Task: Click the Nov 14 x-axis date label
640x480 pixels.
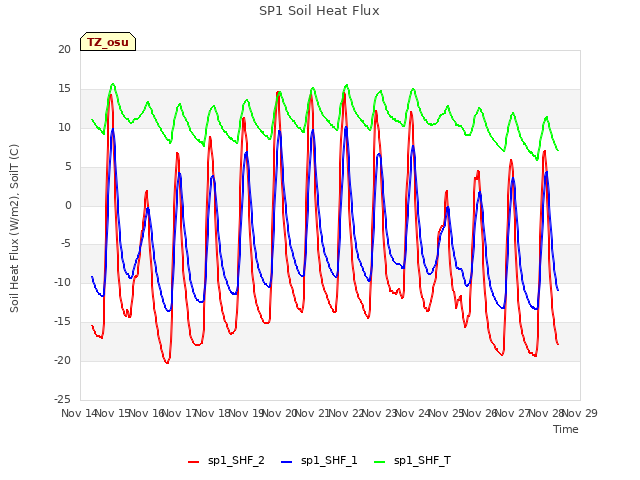Action: pyautogui.click(x=79, y=413)
